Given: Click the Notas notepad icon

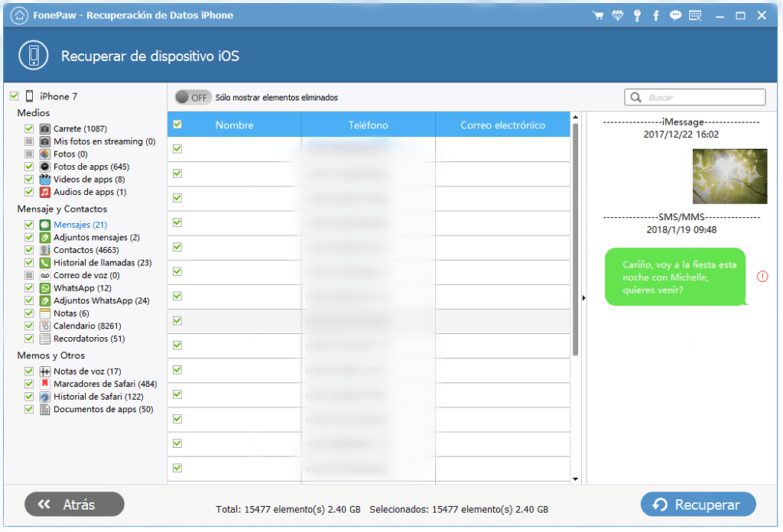Looking at the screenshot, I should (x=45, y=313).
